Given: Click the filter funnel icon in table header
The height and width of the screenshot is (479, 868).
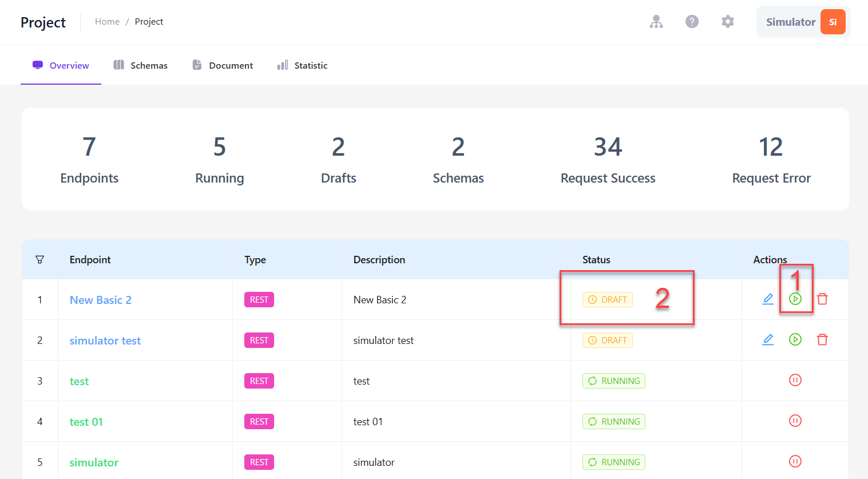Looking at the screenshot, I should 39,260.
